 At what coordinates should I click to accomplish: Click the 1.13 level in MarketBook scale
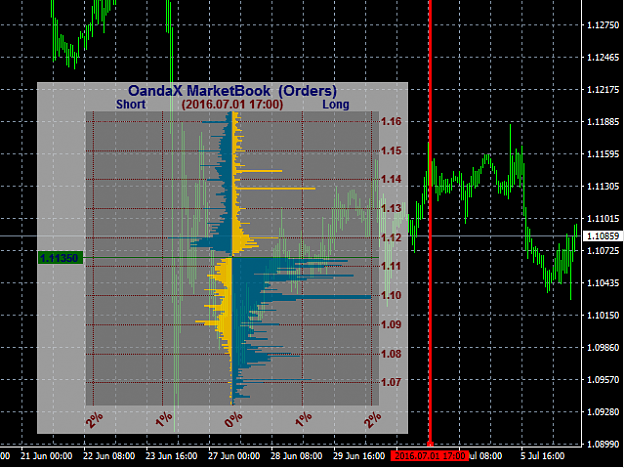(x=391, y=208)
